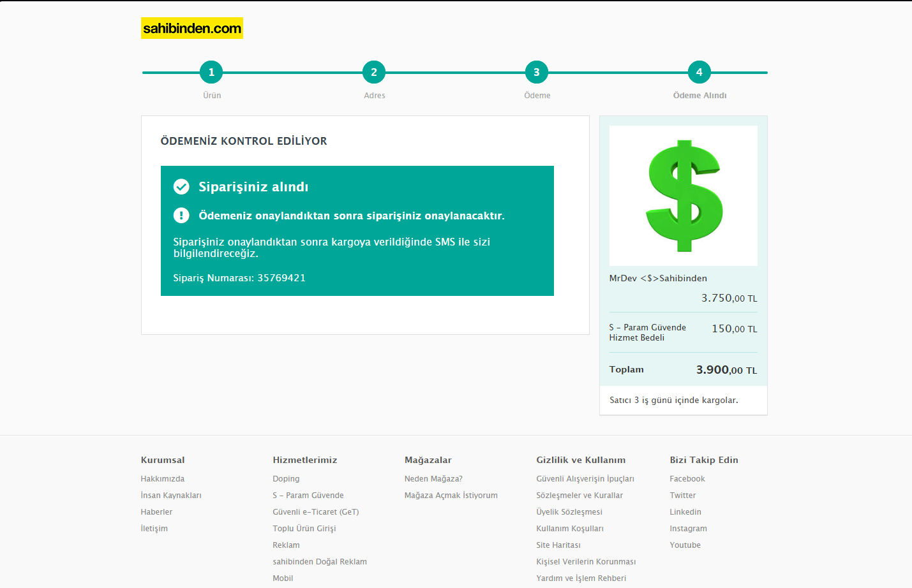Screen dimensions: 912x588
Task: Open Yardım ve İşlem Rehberi link
Action: pyautogui.click(x=581, y=578)
